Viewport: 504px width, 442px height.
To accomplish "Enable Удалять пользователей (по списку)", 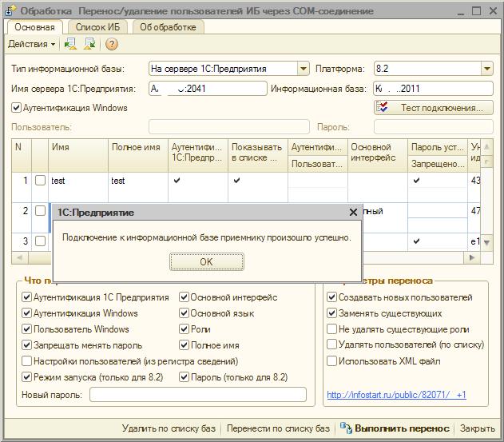I will click(x=331, y=344).
